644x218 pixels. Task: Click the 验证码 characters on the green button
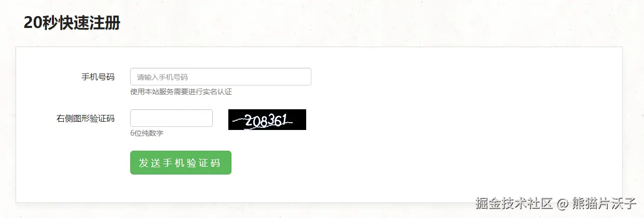coord(203,163)
